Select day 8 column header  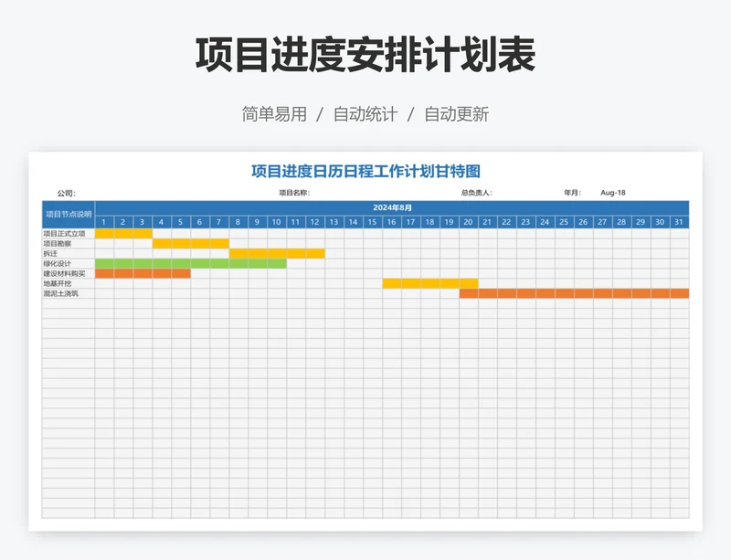tap(238, 222)
